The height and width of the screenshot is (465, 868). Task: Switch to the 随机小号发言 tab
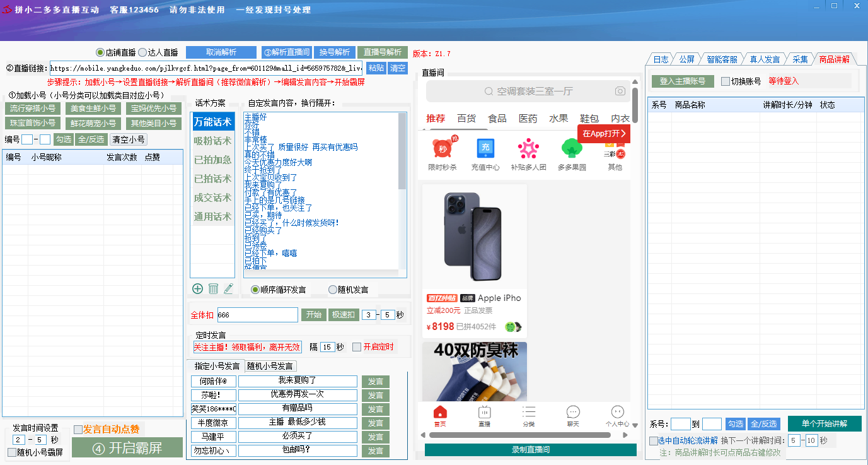[270, 366]
